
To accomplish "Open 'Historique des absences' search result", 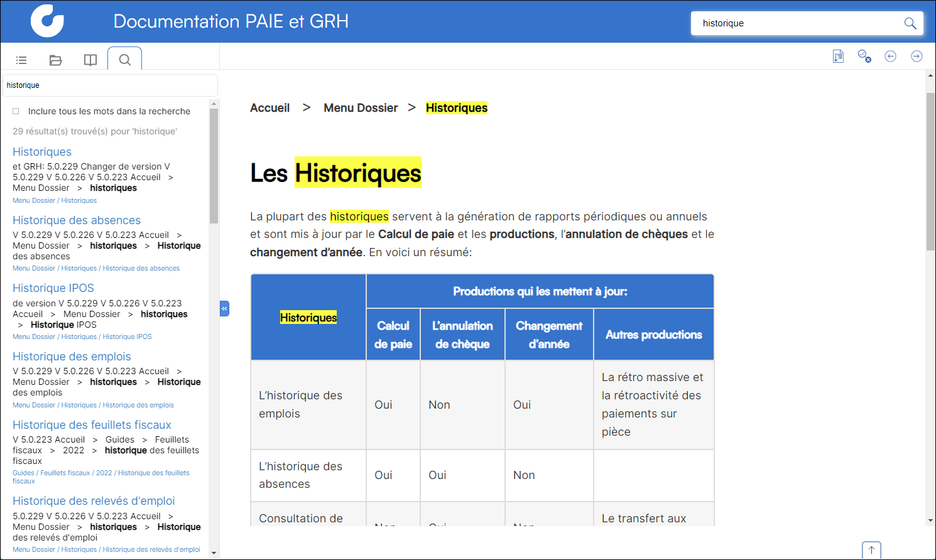I will (x=77, y=220).
